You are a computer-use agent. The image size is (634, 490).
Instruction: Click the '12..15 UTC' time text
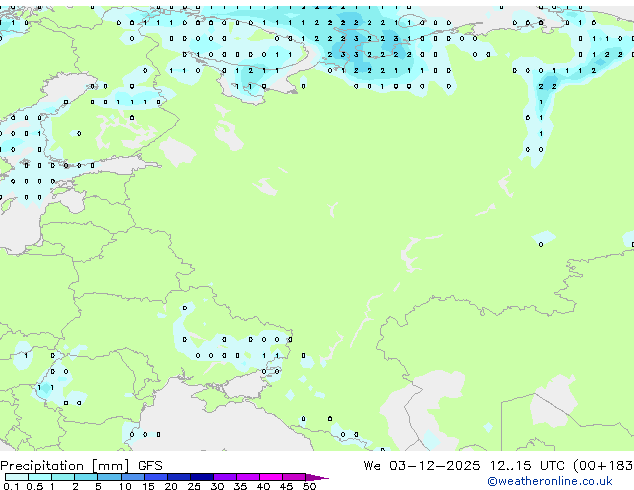pyautogui.click(x=527, y=466)
